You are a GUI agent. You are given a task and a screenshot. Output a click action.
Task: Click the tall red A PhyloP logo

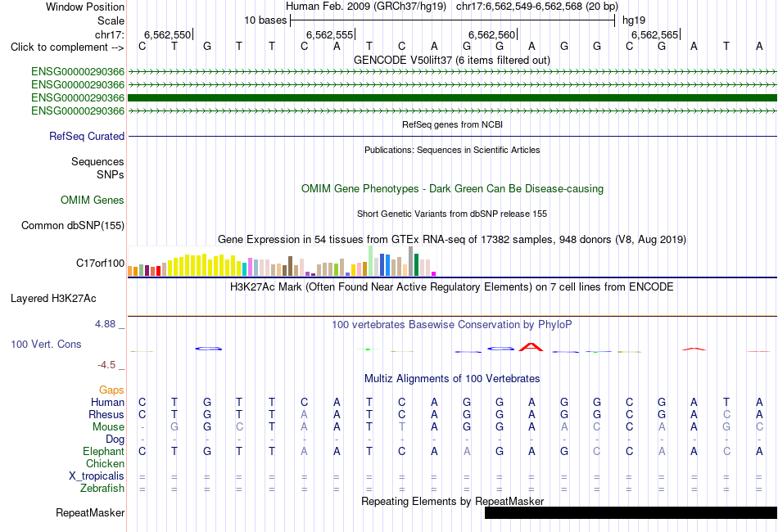tap(531, 346)
